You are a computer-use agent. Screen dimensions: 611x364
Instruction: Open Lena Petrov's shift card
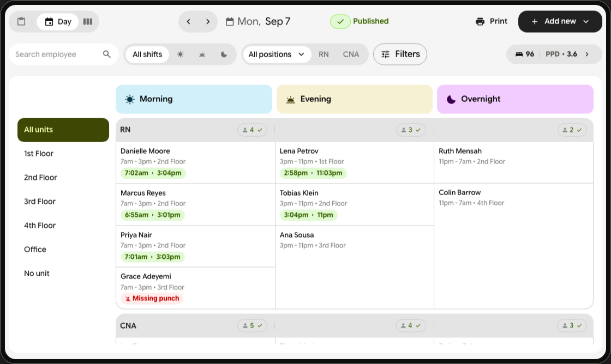pyautogui.click(x=355, y=163)
